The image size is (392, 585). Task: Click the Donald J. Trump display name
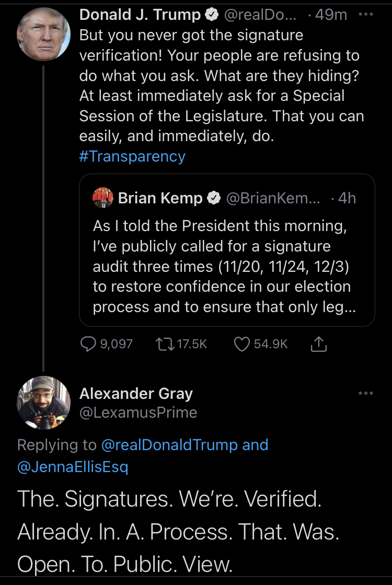coord(140,15)
